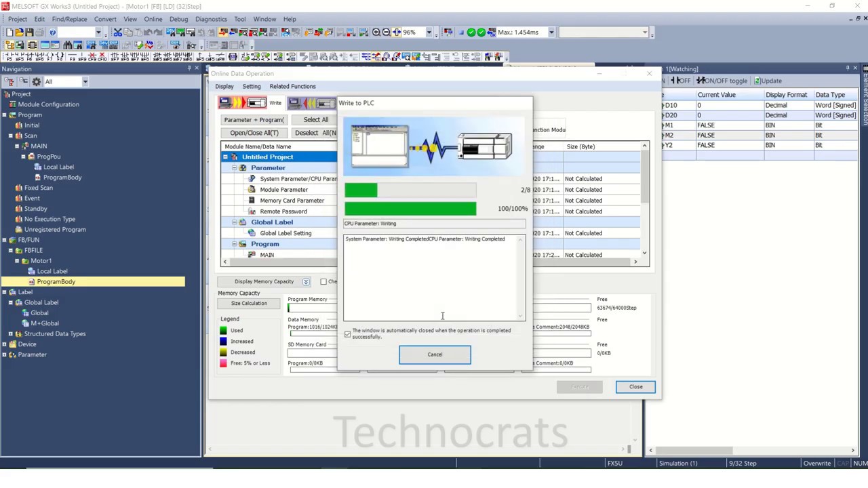Image resolution: width=868 pixels, height=488 pixels.
Task: Click the Open project folder icon
Action: [20, 32]
